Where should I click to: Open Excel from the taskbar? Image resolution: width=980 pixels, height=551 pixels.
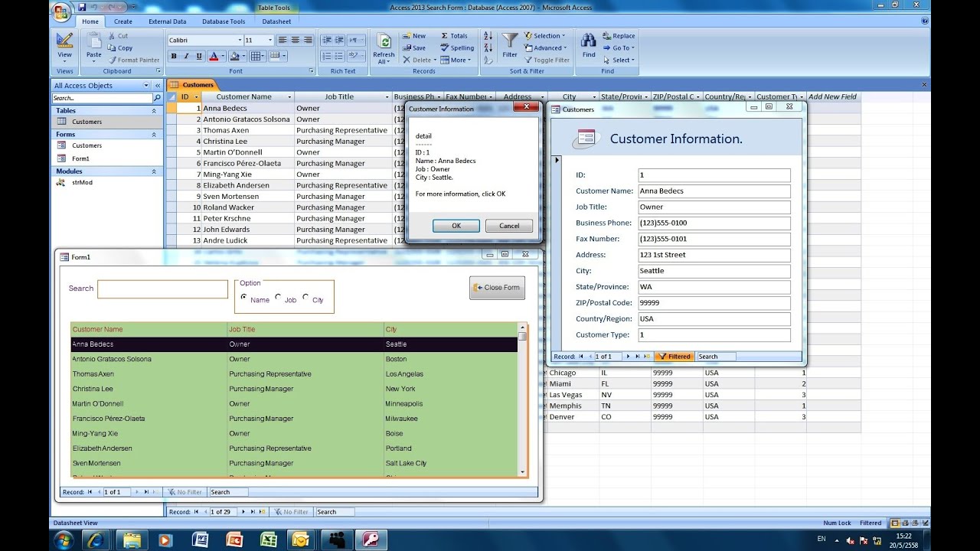268,540
